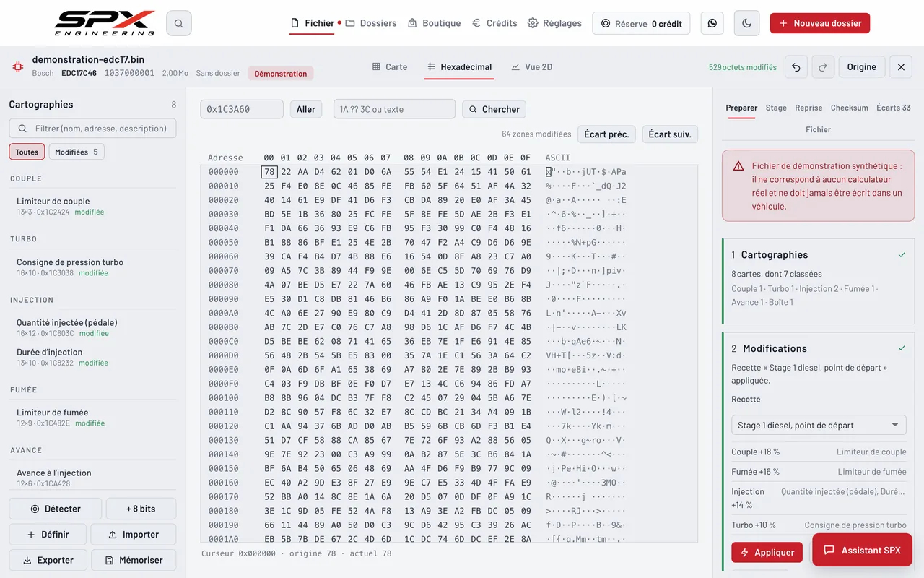Select Quantité injectée (pédale) map
The width and height of the screenshot is (924, 578).
click(92, 327)
